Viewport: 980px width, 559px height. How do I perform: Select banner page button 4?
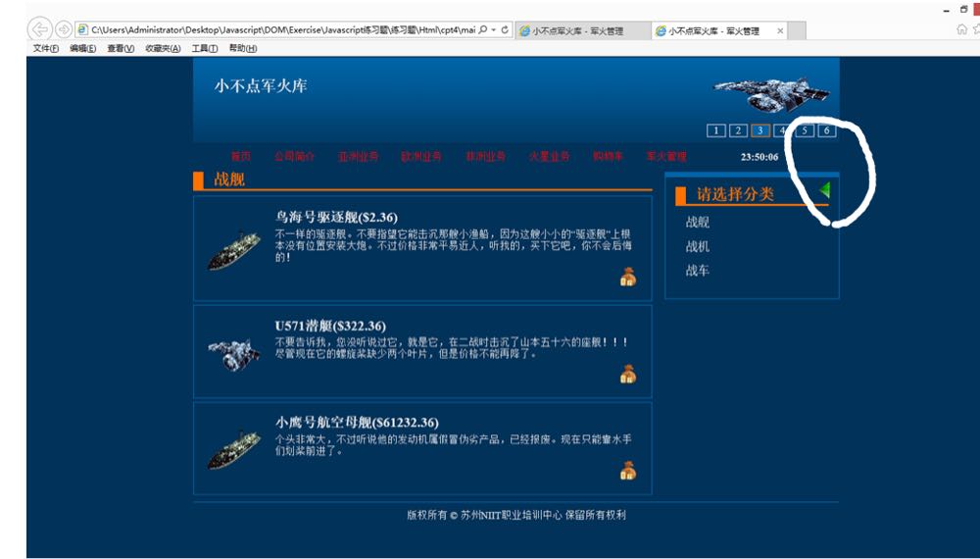click(782, 130)
